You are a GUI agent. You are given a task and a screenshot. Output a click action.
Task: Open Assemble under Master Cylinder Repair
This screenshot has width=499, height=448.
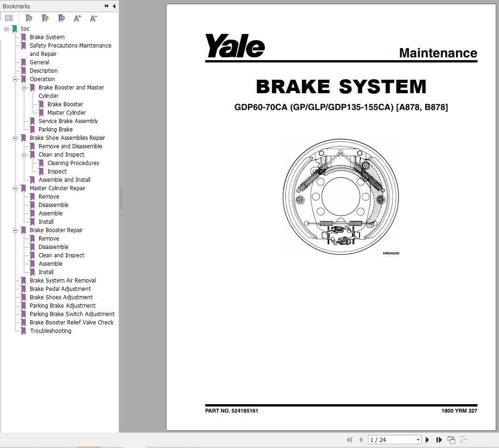(50, 214)
